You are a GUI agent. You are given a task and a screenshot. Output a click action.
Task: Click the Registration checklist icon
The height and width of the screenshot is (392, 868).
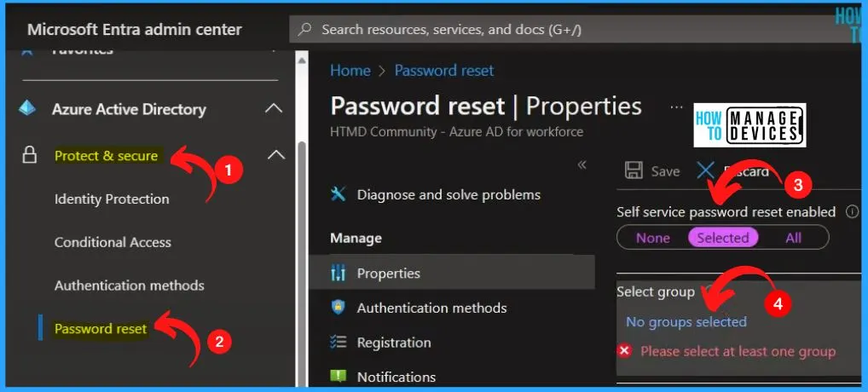pyautogui.click(x=339, y=343)
